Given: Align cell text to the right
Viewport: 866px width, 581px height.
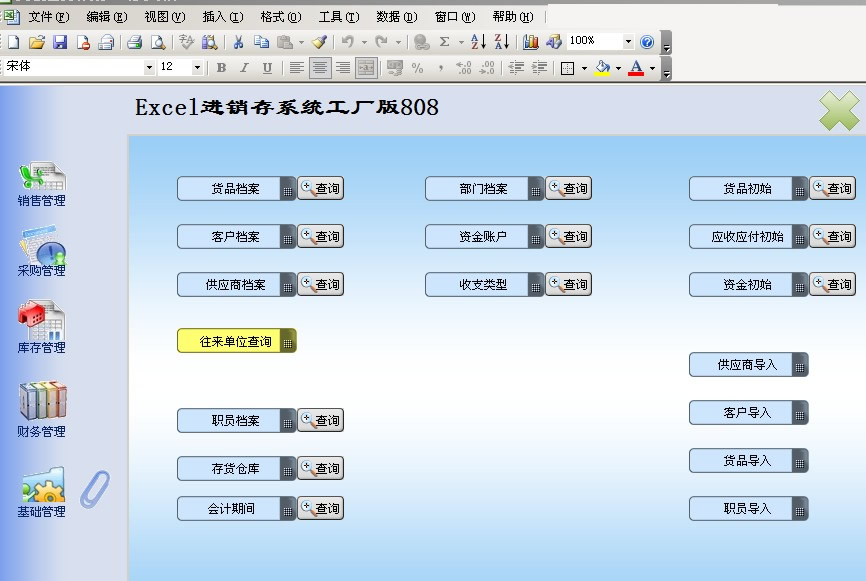Looking at the screenshot, I should (x=343, y=68).
